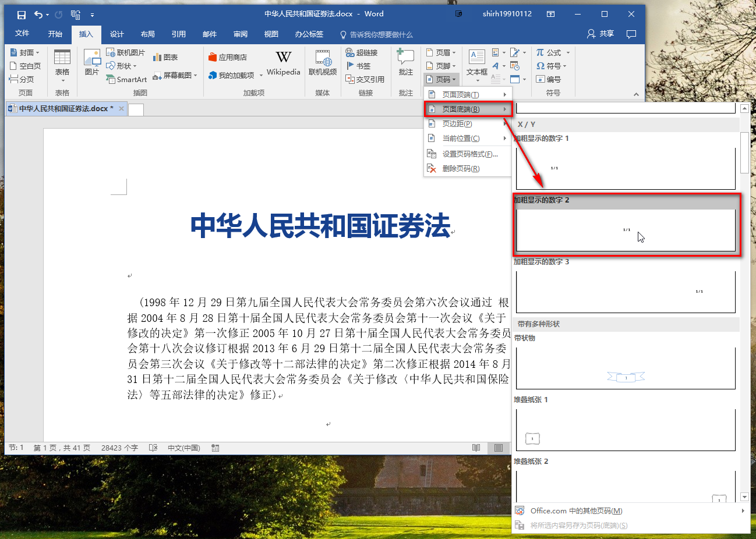Switch to the References (引用) tab
Image resolution: width=756 pixels, height=539 pixels.
tap(179, 34)
